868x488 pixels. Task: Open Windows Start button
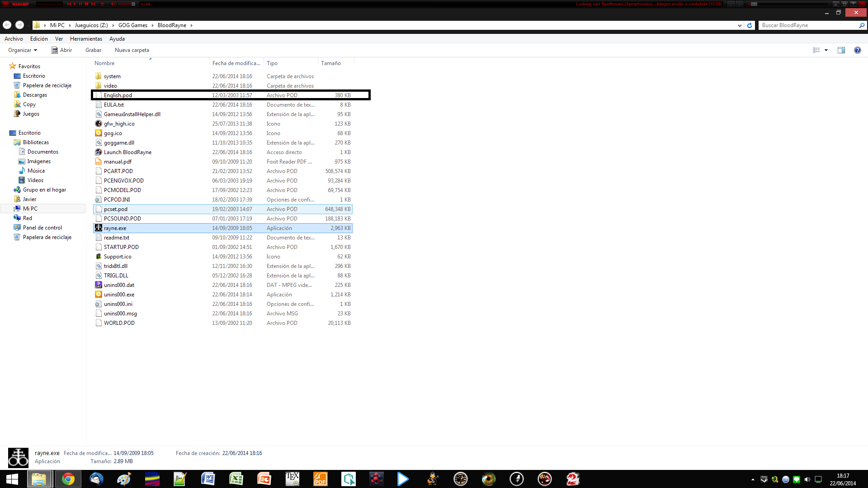12,479
